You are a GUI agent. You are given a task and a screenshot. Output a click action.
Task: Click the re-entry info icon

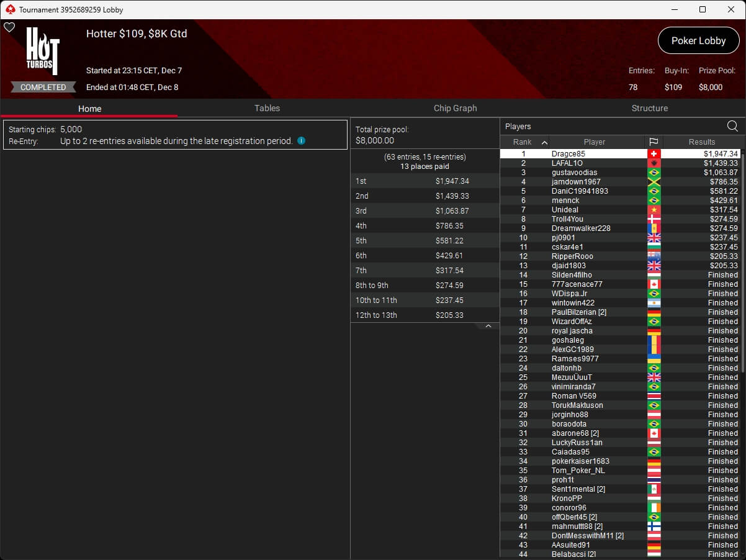click(301, 141)
